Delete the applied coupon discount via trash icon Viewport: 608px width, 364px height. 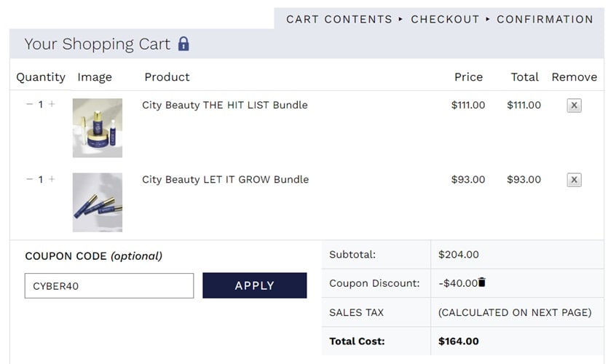482,282
